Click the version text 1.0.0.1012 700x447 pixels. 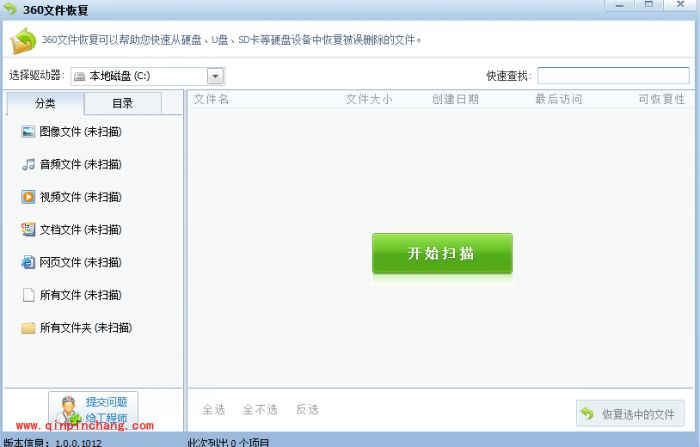[79, 443]
